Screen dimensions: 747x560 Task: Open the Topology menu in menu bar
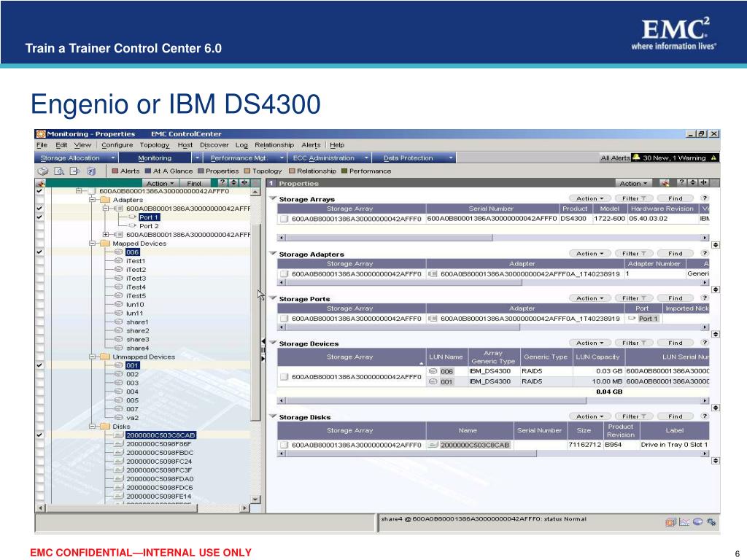click(x=155, y=145)
